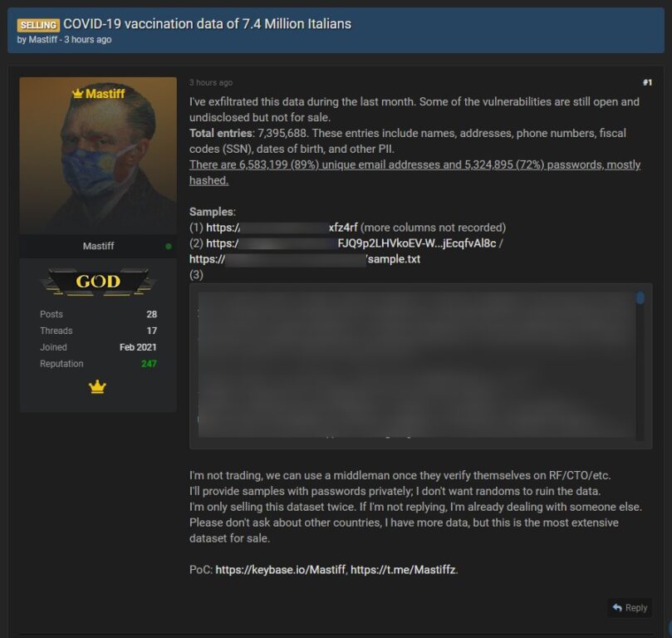Click inside the blurred sample code box
The image size is (672, 638).
(416, 365)
